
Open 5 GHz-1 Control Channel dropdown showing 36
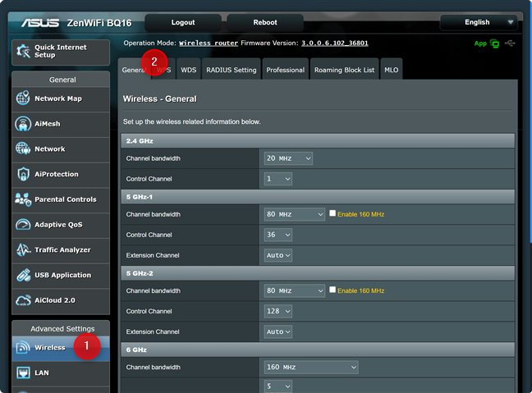[x=277, y=235]
